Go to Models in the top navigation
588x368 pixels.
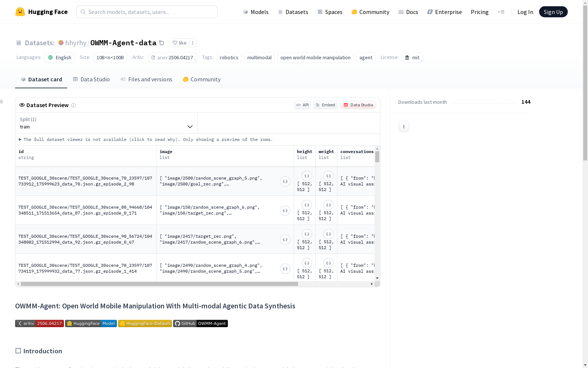click(256, 12)
